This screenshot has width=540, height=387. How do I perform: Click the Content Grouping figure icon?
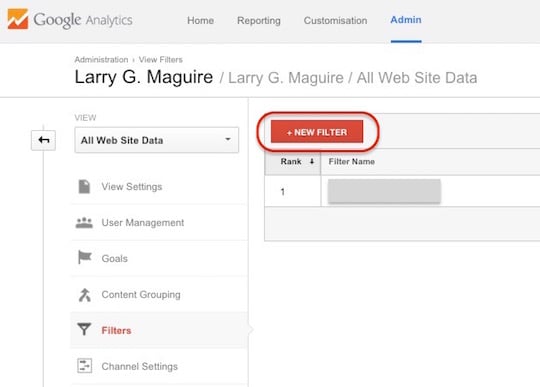click(x=84, y=295)
